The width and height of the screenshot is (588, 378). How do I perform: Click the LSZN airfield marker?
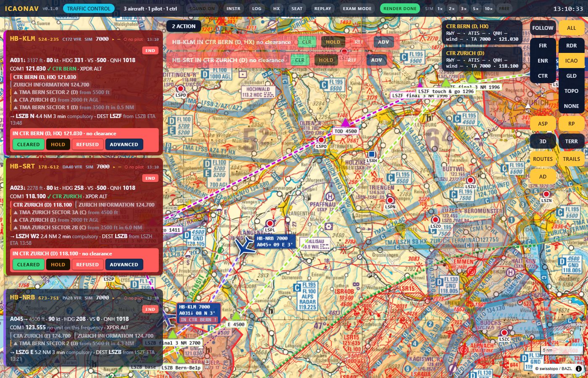tap(546, 194)
